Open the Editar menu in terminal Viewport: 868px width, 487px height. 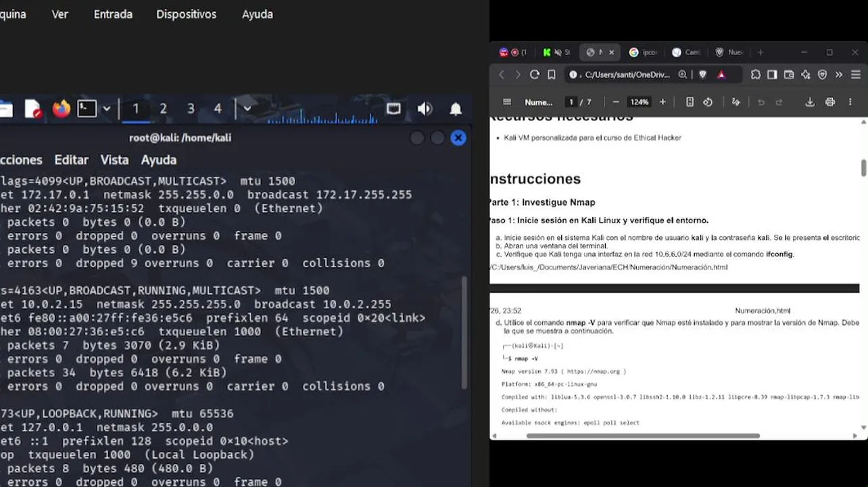click(71, 160)
